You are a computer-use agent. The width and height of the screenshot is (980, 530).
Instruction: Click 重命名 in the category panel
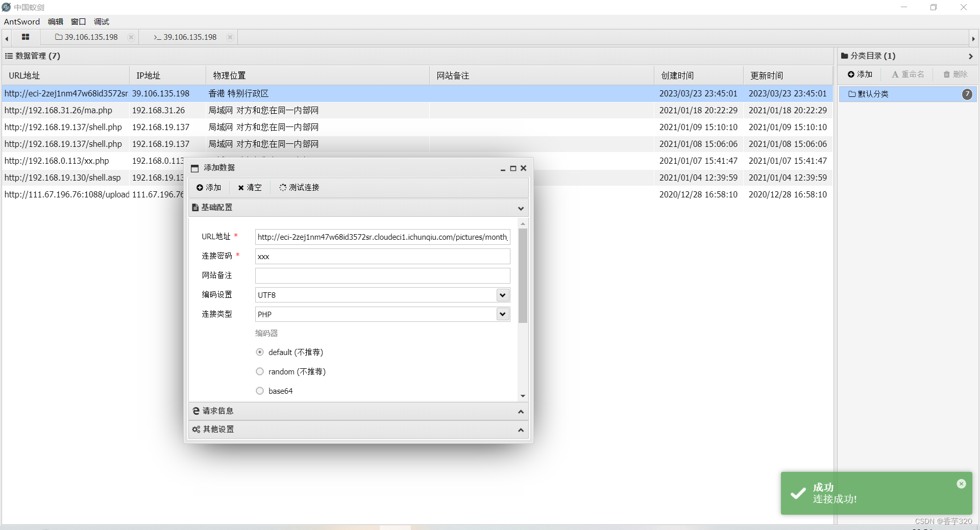pos(908,74)
